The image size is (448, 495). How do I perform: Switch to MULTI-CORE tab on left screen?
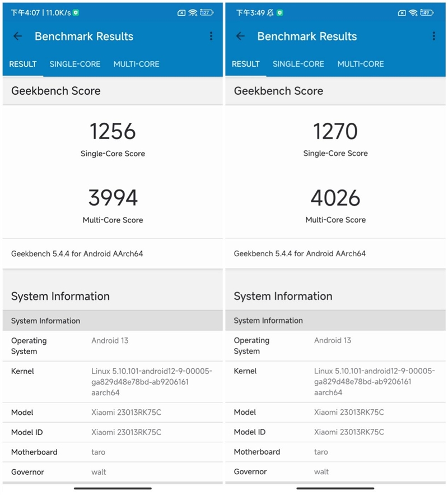pyautogui.click(x=136, y=64)
